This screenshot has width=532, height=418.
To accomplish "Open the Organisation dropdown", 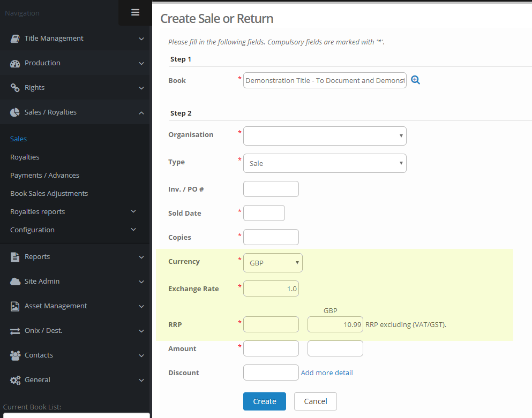I will pyautogui.click(x=325, y=136).
